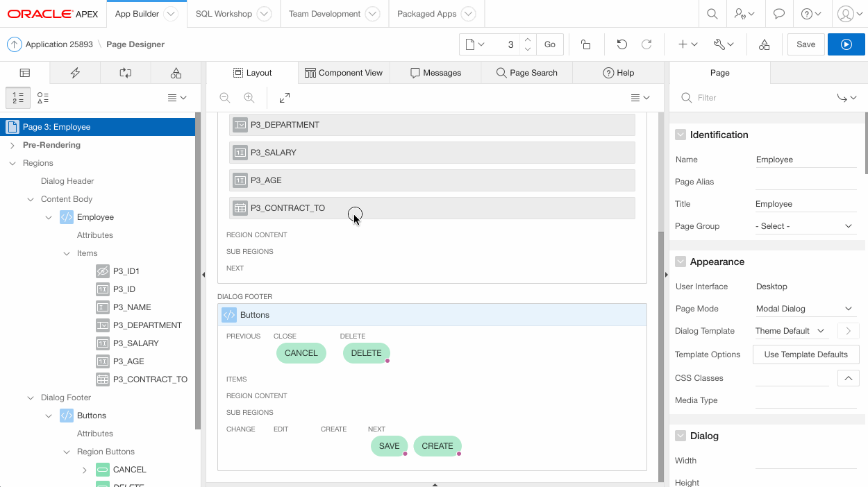868x487 pixels.
Task: Click the Save button
Action: pyautogui.click(x=806, y=44)
